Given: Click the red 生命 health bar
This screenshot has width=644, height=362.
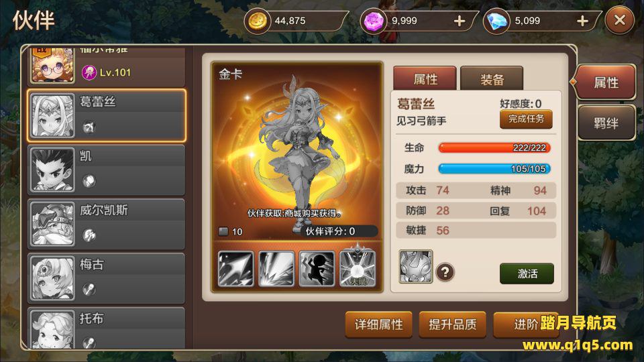Looking at the screenshot, I should pyautogui.click(x=494, y=147).
